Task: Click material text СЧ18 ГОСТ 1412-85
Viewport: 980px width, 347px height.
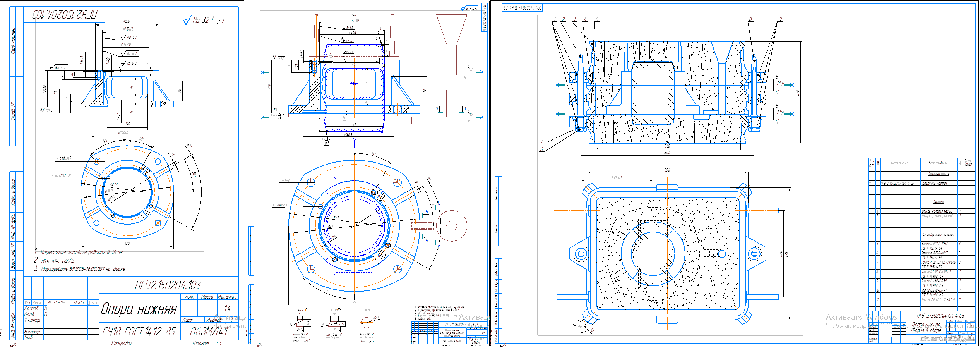Action: (139, 332)
